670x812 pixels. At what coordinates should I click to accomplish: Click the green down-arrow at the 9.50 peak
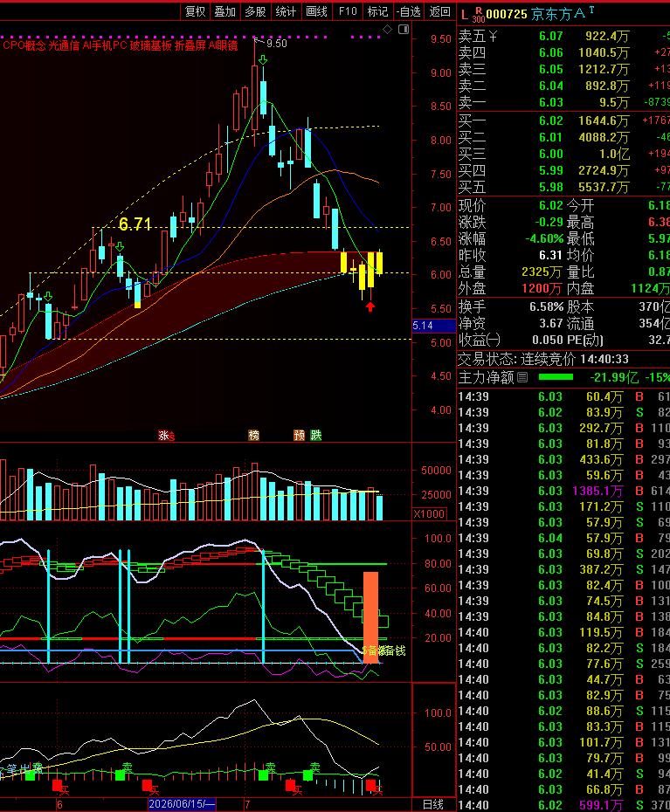pos(263,60)
